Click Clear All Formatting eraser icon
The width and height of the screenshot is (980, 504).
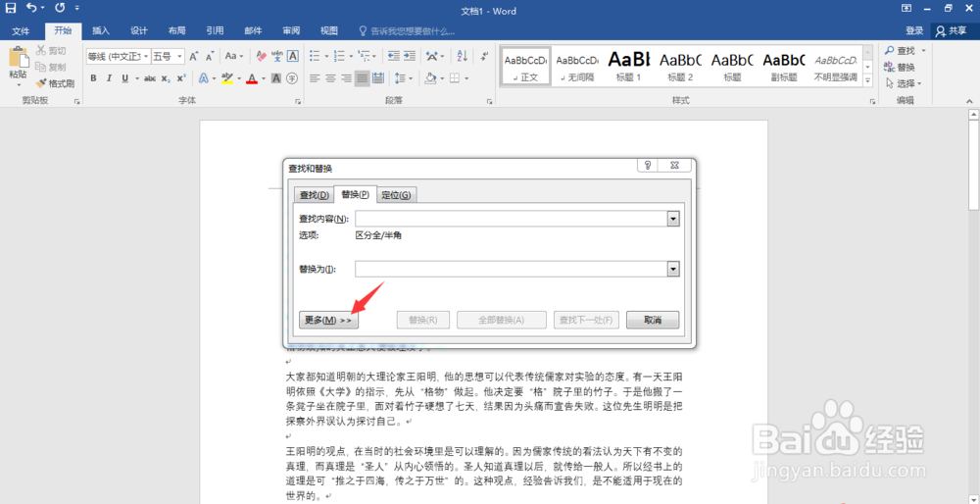[x=262, y=56]
